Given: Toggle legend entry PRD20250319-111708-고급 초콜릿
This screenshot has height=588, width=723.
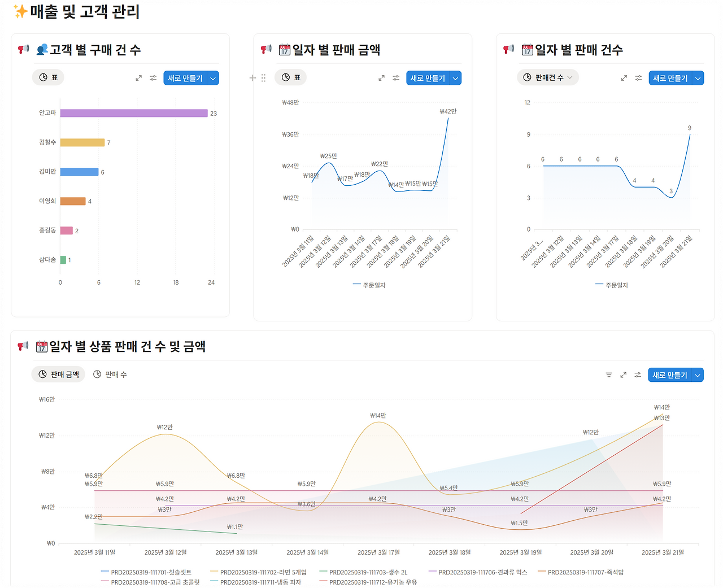Looking at the screenshot, I should [150, 582].
